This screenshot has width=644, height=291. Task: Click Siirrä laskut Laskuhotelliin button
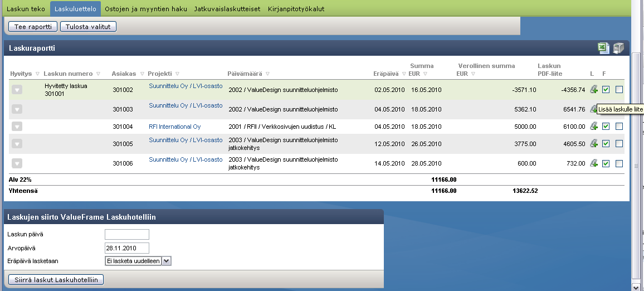56,280
